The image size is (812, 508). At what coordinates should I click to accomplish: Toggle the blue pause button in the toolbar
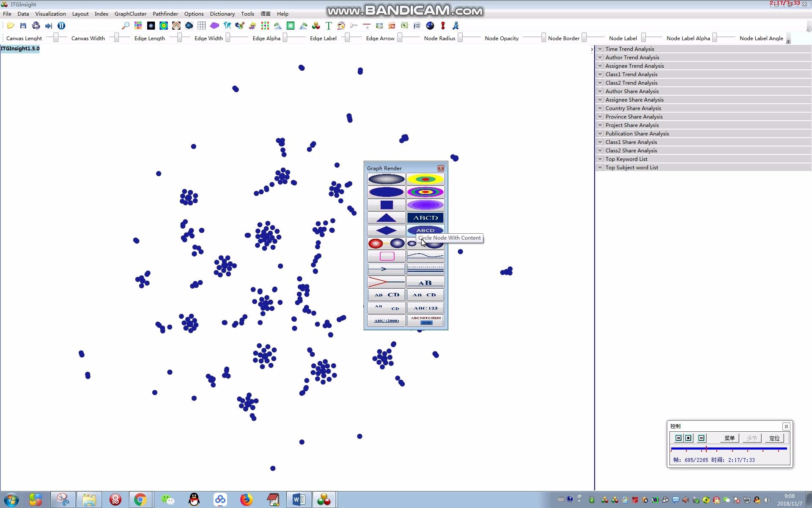pos(61,26)
